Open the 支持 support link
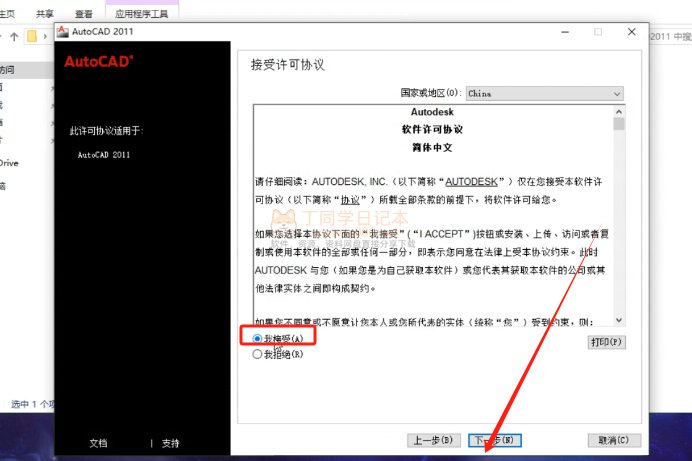Screen dimensions: 692x461 [x=171, y=443]
